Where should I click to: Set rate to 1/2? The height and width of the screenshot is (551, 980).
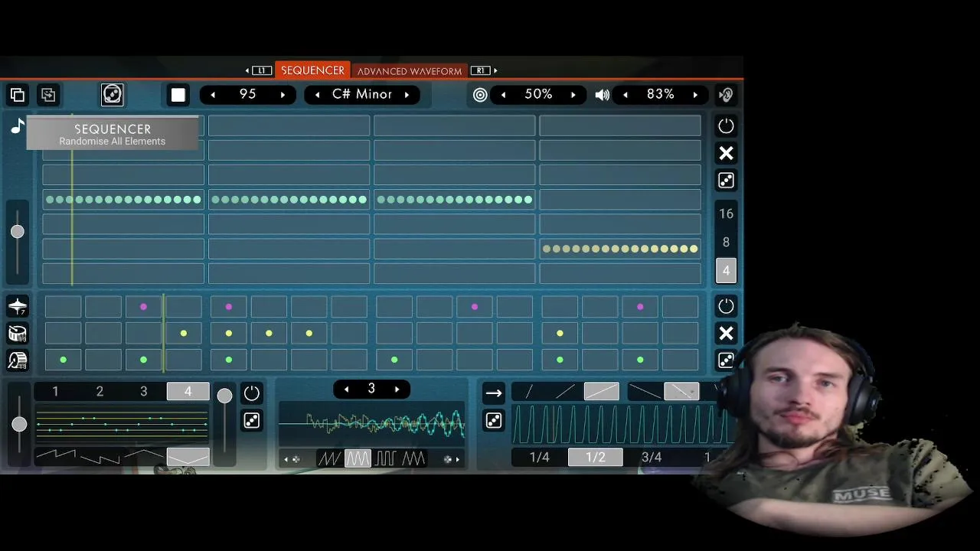pyautogui.click(x=595, y=458)
